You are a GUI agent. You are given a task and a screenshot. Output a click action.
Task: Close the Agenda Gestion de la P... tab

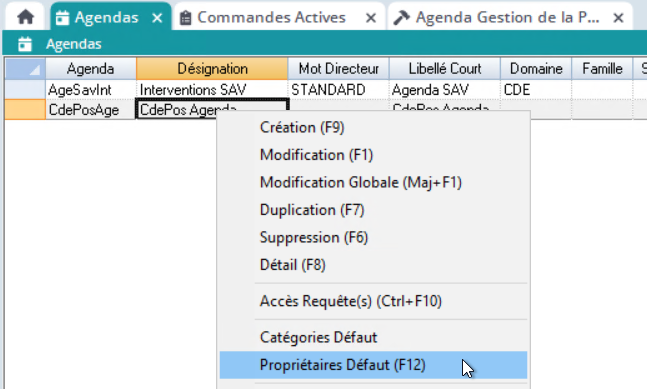point(618,18)
